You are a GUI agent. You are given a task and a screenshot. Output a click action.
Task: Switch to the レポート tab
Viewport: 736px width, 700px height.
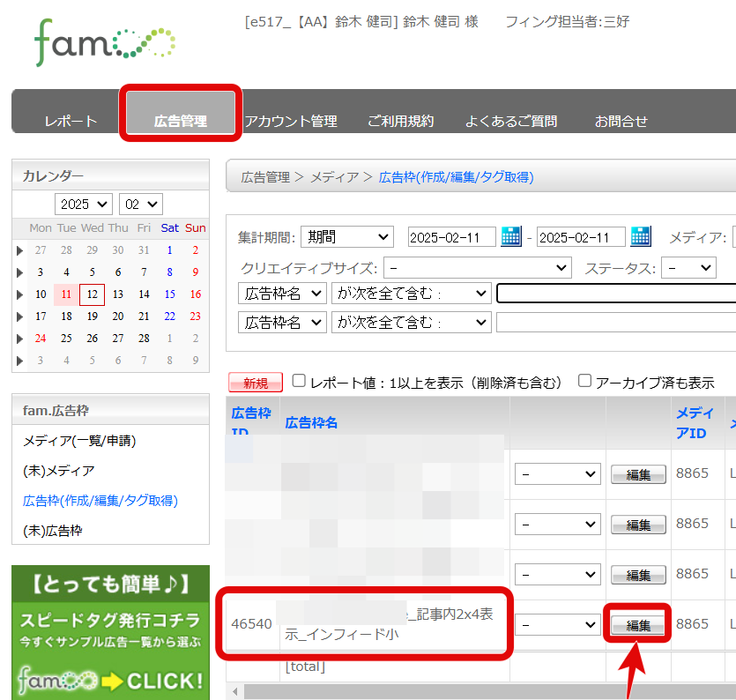[x=71, y=122]
